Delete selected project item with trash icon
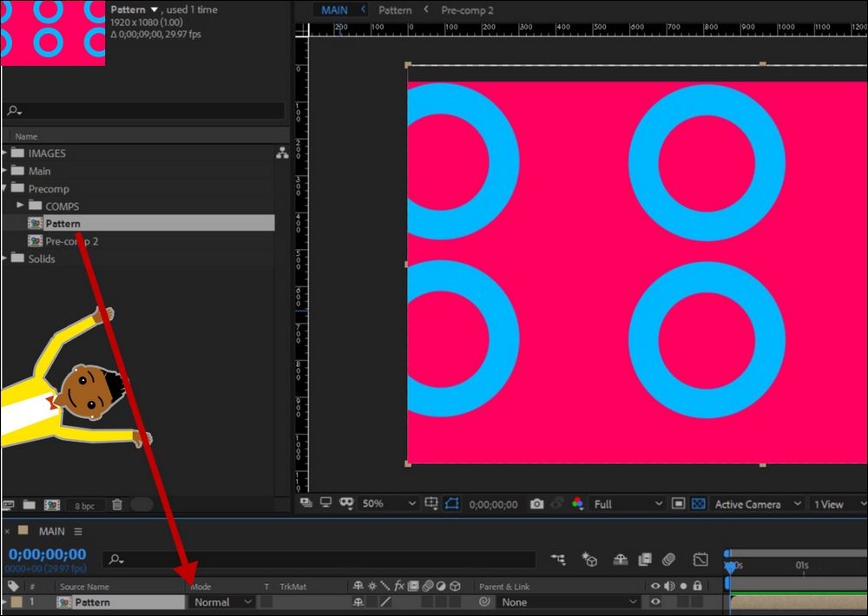Screen dimensions: 868x616 (117, 505)
